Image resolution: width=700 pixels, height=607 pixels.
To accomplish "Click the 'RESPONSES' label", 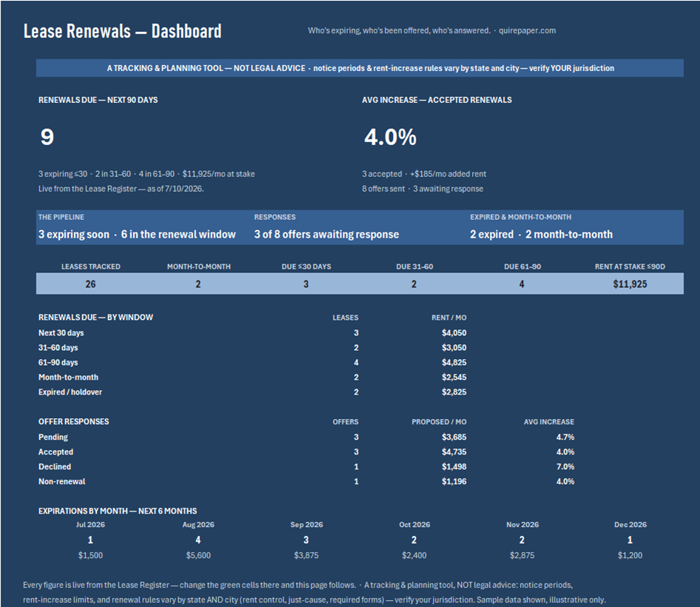I will tap(275, 217).
